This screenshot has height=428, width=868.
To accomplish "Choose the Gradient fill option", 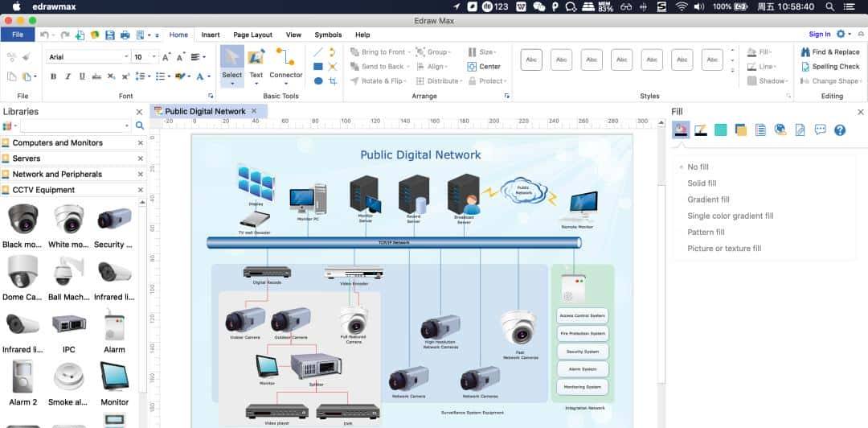I will point(708,200).
